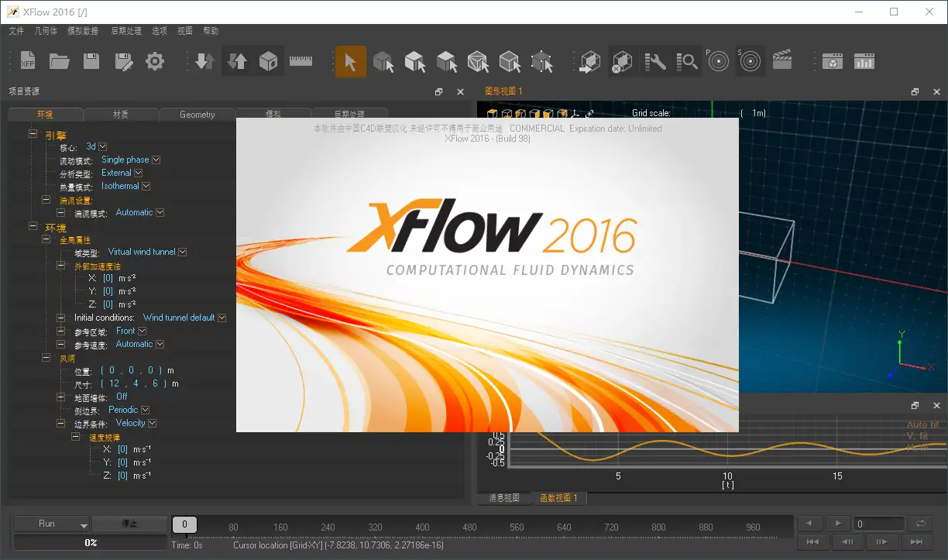Click the magnifier list search icon
Viewport: 948px width, 560px height.
tap(687, 61)
